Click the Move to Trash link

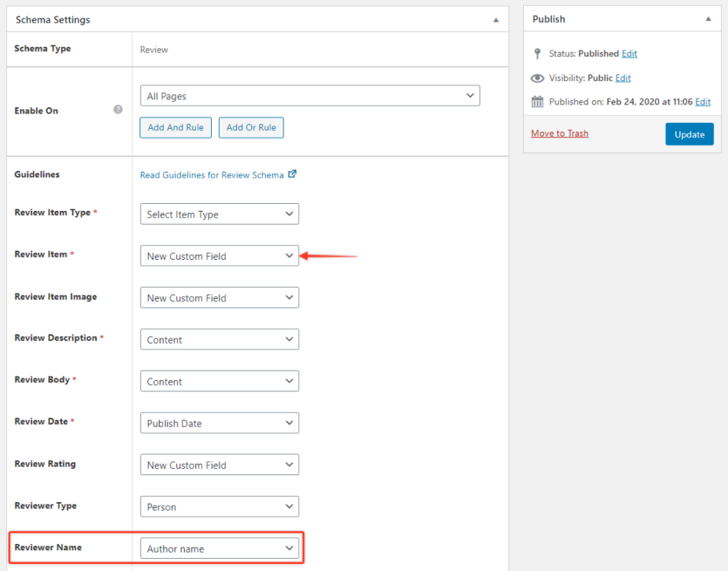pos(558,134)
